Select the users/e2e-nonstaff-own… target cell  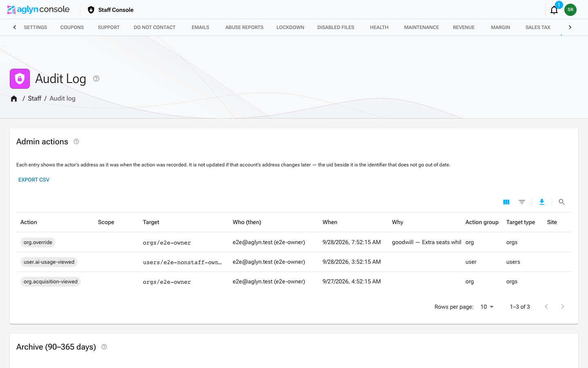(x=183, y=262)
